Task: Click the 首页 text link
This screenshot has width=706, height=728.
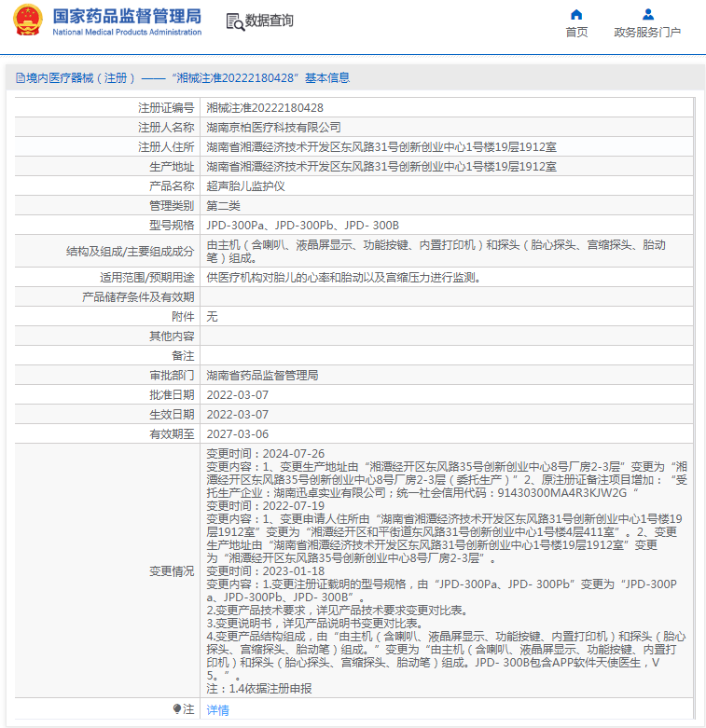Action: (576, 32)
